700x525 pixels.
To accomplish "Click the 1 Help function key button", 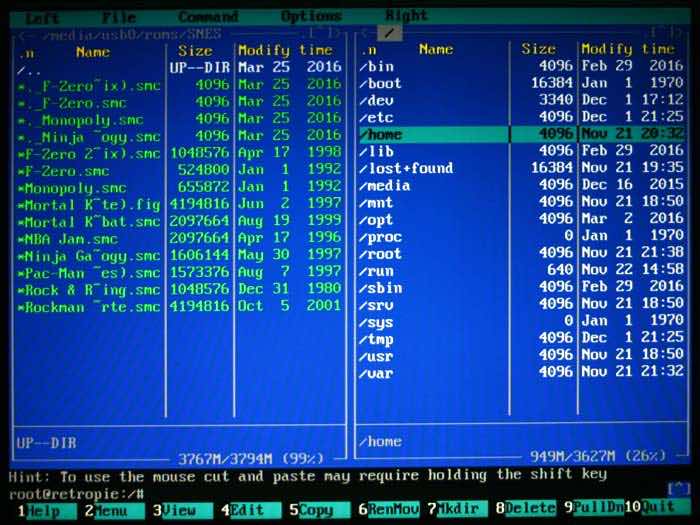I will click(x=46, y=511).
